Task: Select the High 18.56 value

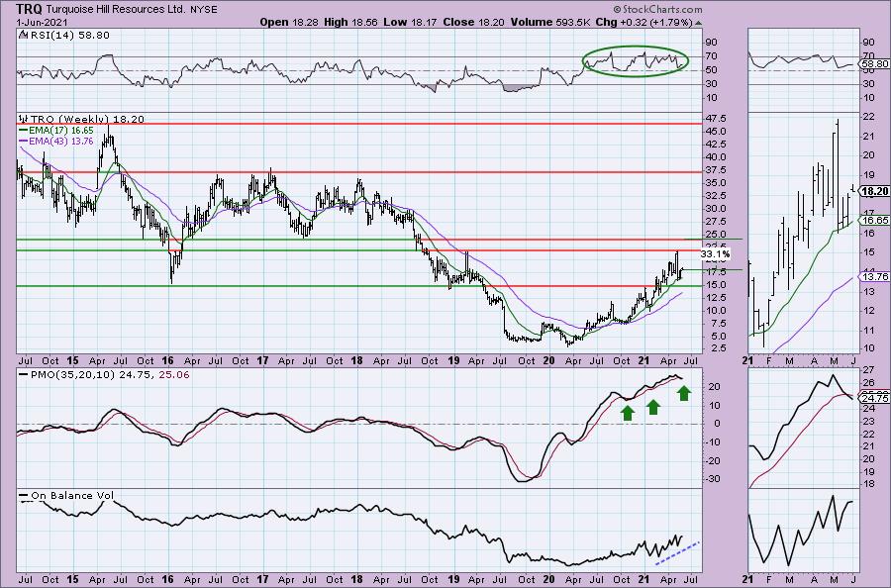Action: pyautogui.click(x=350, y=22)
